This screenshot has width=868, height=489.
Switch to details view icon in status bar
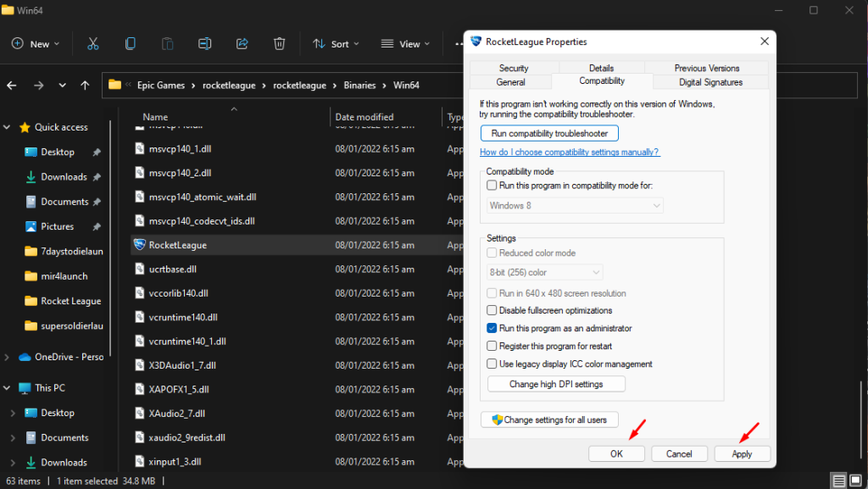point(838,481)
